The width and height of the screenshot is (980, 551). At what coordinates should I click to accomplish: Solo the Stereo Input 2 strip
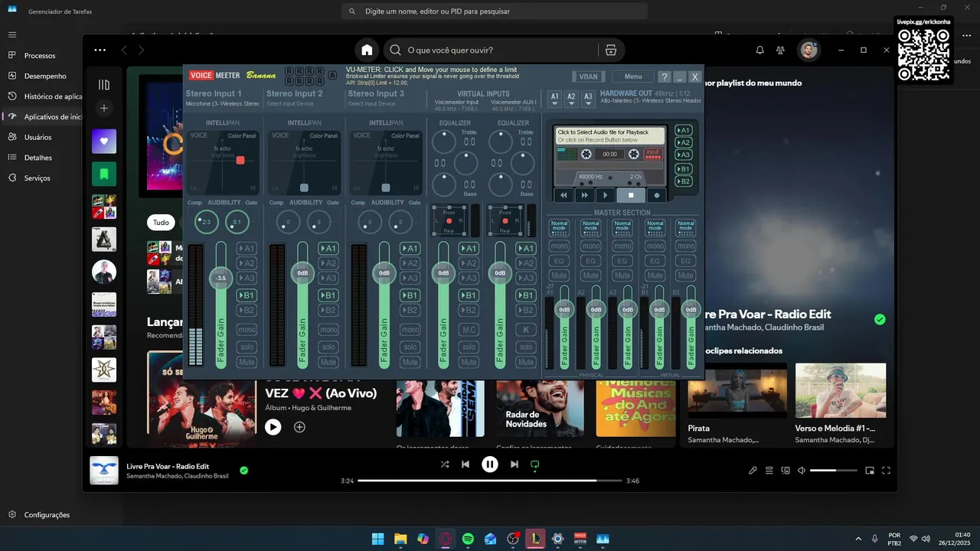pyautogui.click(x=328, y=347)
